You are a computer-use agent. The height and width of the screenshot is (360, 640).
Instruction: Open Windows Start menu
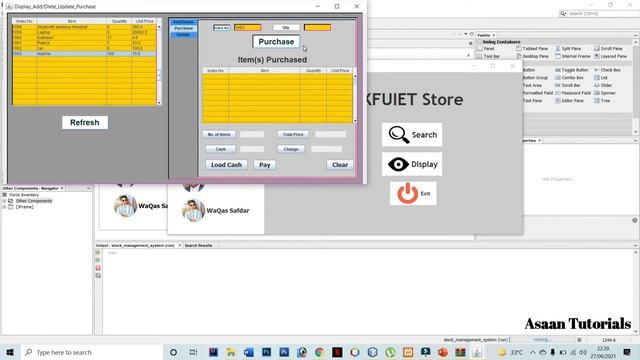(x=10, y=352)
